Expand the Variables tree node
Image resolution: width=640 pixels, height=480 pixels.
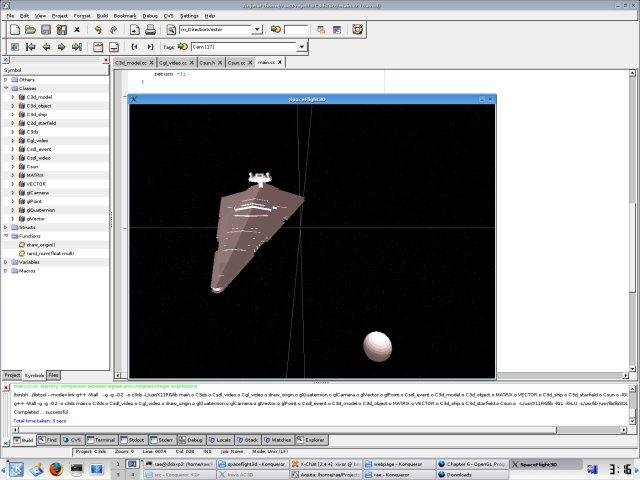[x=6, y=262]
